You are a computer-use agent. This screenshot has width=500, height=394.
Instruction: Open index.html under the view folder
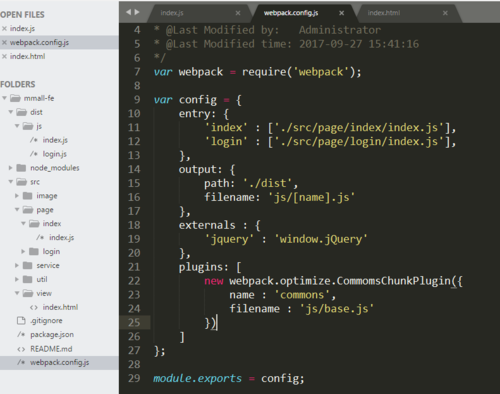coord(60,307)
